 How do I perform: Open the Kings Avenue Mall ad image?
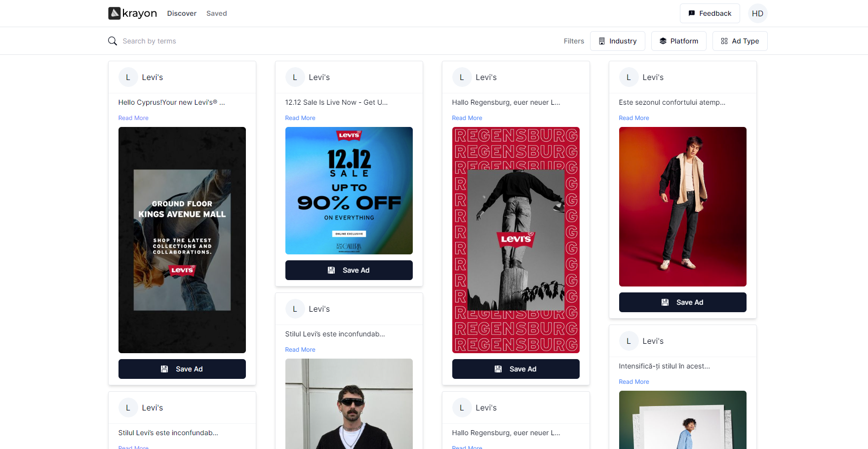182,240
